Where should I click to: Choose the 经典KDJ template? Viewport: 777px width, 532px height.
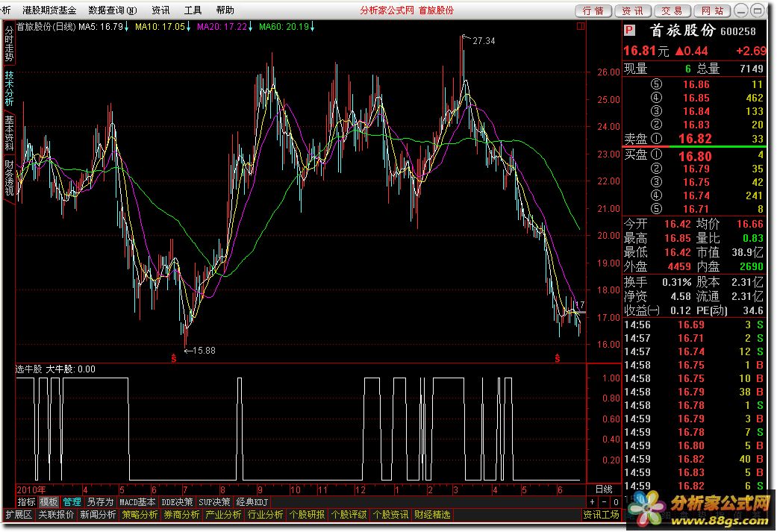[x=252, y=502]
